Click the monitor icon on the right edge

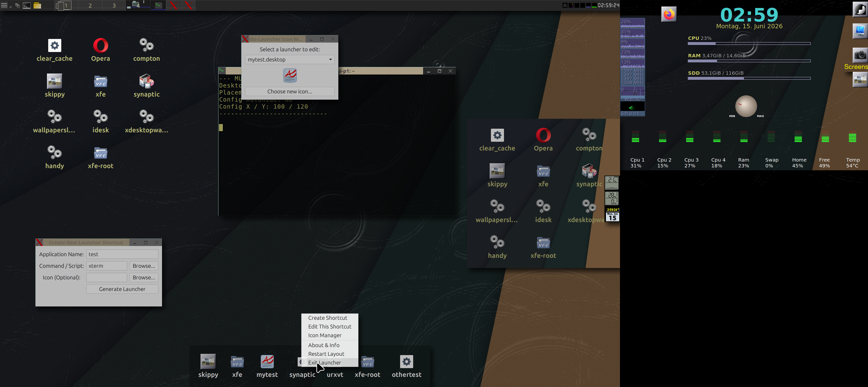pos(860,31)
